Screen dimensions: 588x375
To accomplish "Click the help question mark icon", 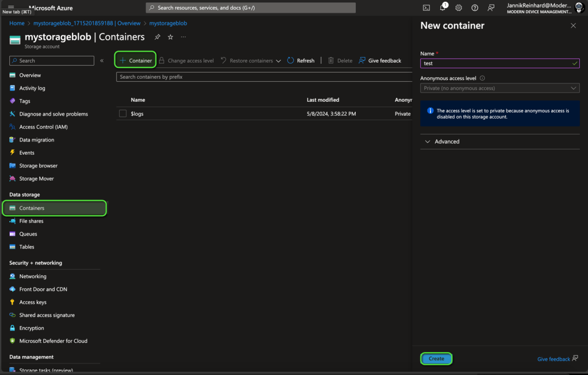I will point(475,7).
